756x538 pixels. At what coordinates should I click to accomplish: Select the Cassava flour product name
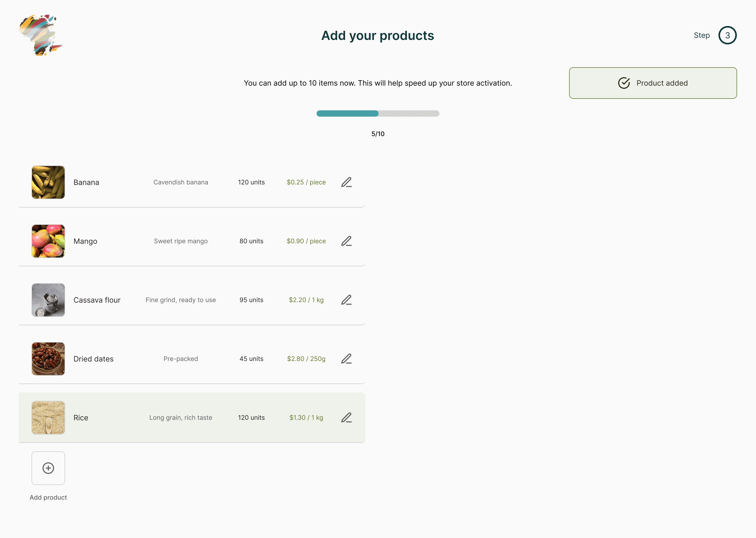click(97, 300)
